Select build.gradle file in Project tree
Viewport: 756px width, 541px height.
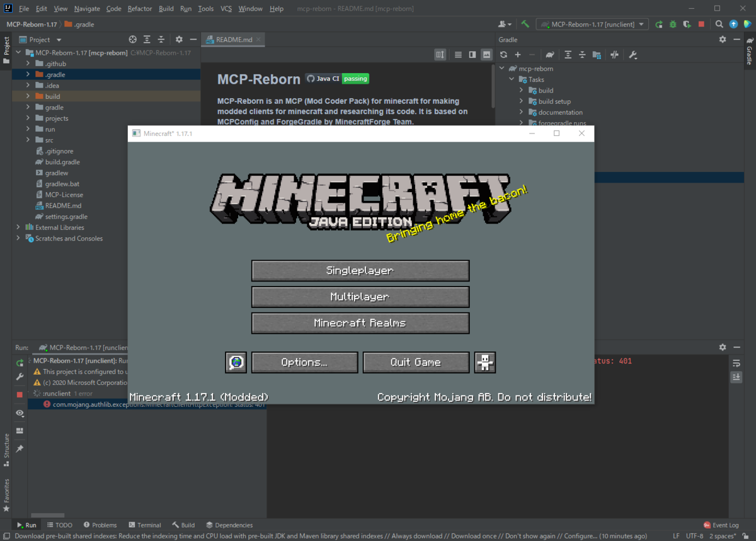coord(62,162)
